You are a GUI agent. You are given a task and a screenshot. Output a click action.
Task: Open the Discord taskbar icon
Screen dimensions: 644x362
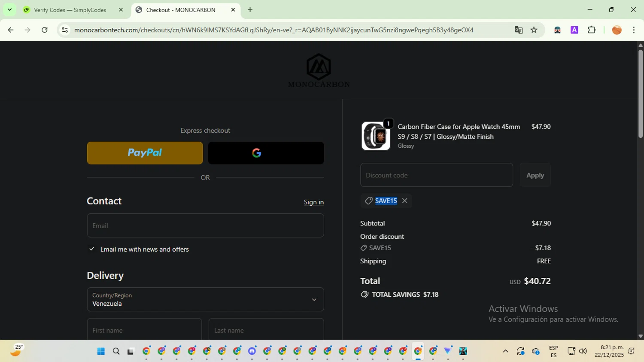pyautogui.click(x=252, y=351)
